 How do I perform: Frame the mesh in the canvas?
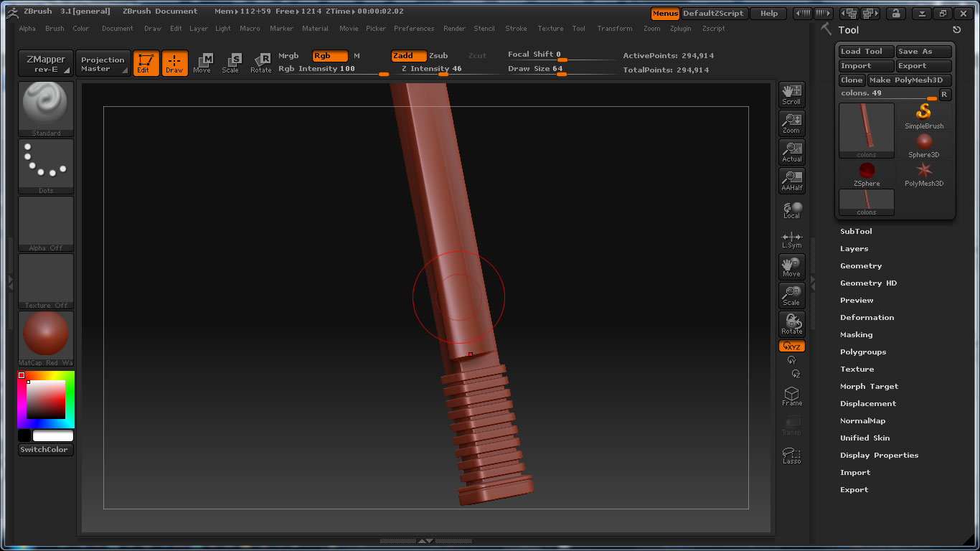(x=791, y=396)
